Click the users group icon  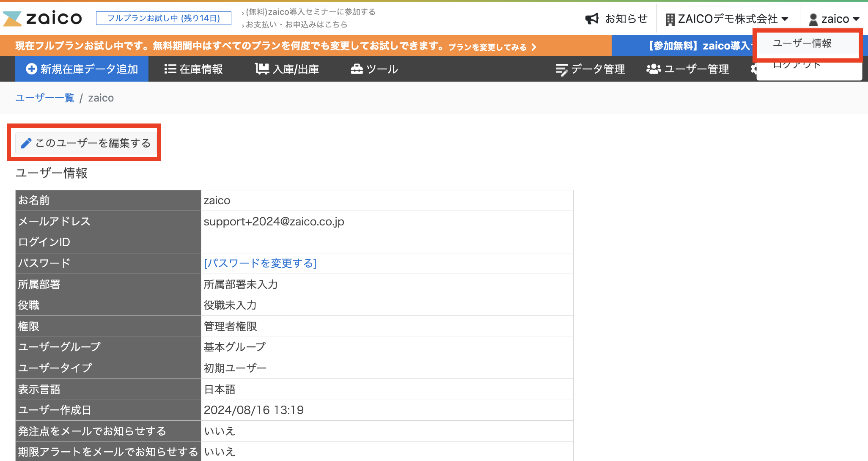pos(654,69)
